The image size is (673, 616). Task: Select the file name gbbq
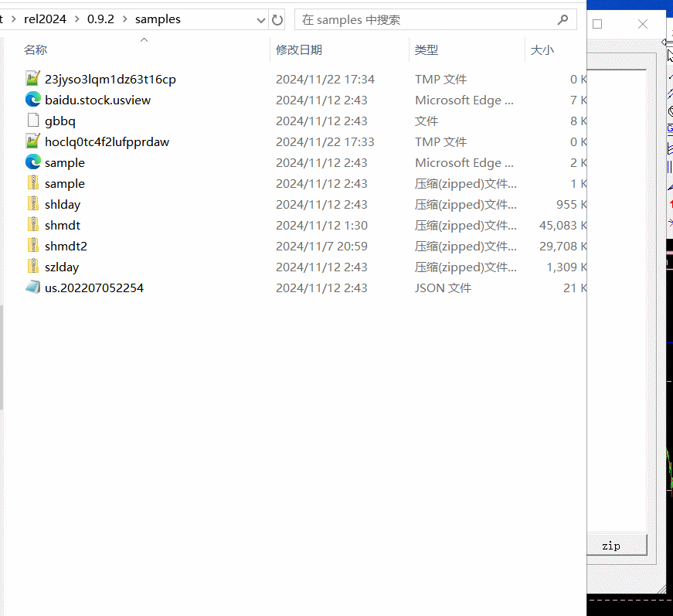(60, 121)
